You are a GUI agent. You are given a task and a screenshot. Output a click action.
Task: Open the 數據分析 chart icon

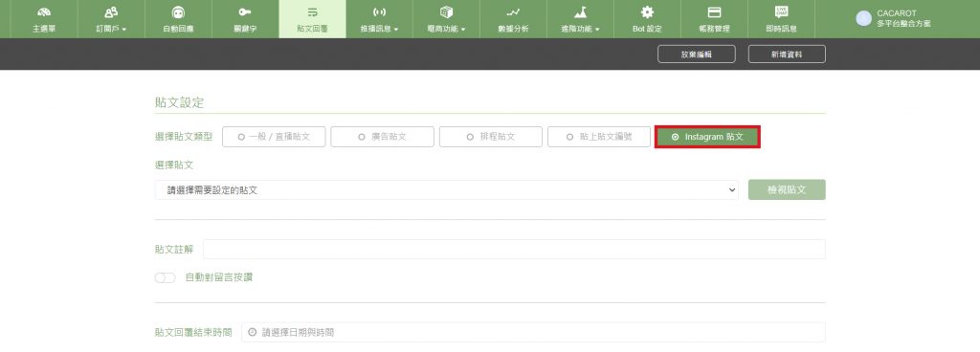click(513, 11)
